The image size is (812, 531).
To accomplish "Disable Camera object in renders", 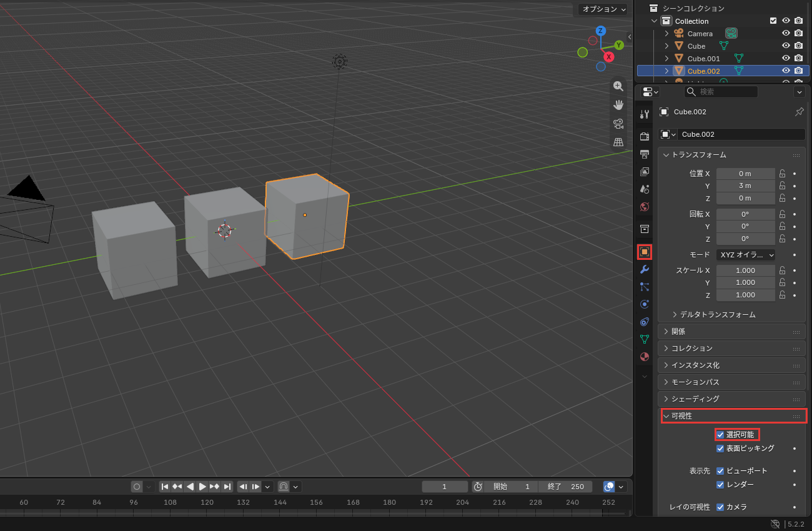I will pyautogui.click(x=798, y=33).
